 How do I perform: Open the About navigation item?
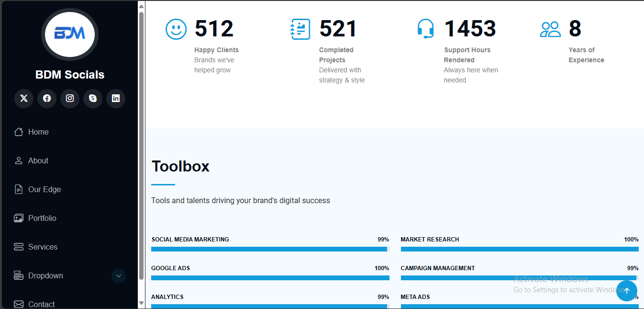(38, 161)
